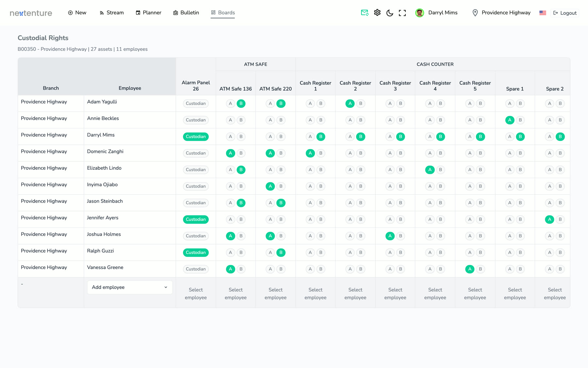
Task: Toggle Custodian for Jennifer Ayers
Action: (x=196, y=219)
